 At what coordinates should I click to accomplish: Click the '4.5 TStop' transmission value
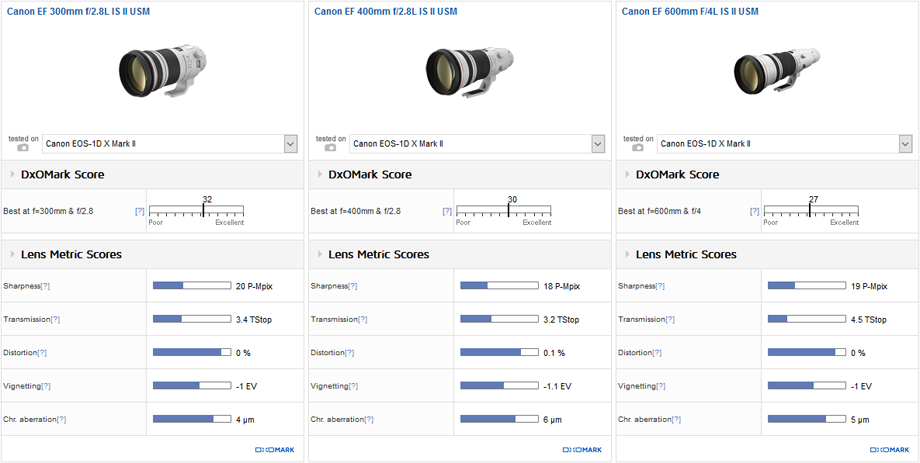868,320
